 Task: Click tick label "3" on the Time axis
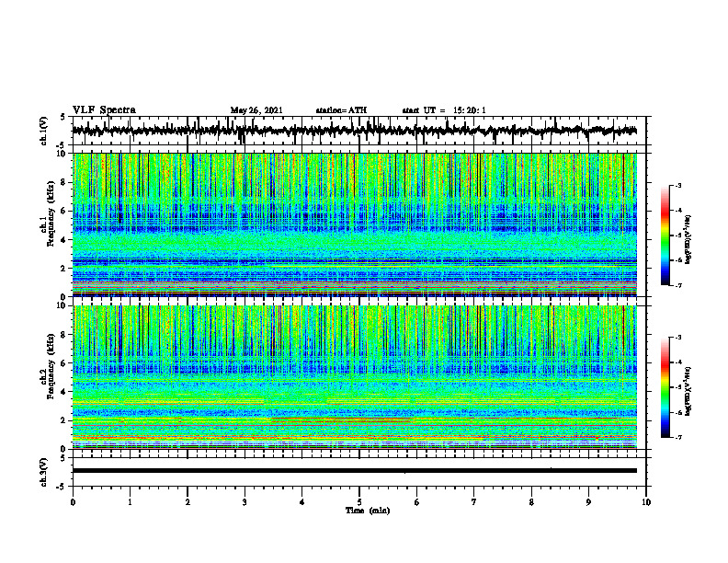pyautogui.click(x=245, y=502)
